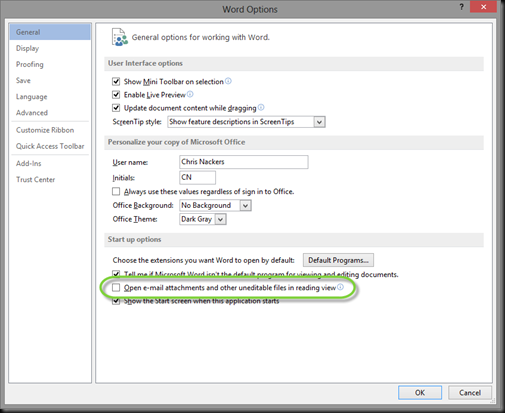505x413 pixels.
Task: Confirm with the OK button
Action: 420,393
